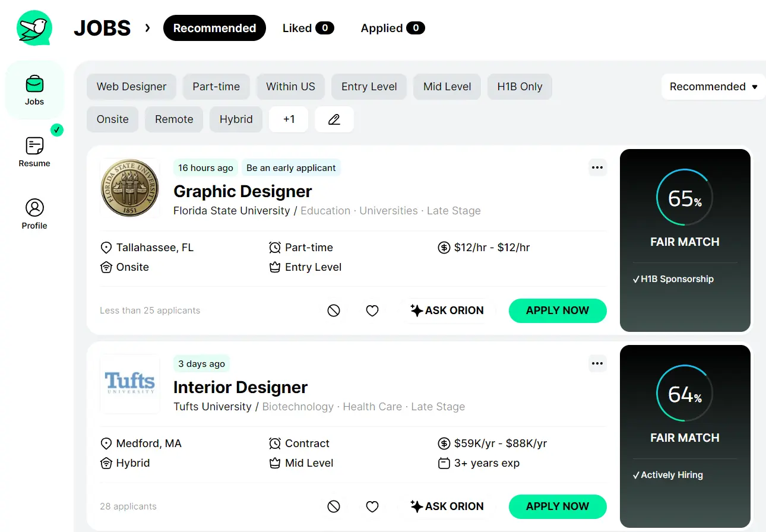Screen dimensions: 766x532
Task: Click the Tufts University logo thumbnail
Action: [129, 384]
